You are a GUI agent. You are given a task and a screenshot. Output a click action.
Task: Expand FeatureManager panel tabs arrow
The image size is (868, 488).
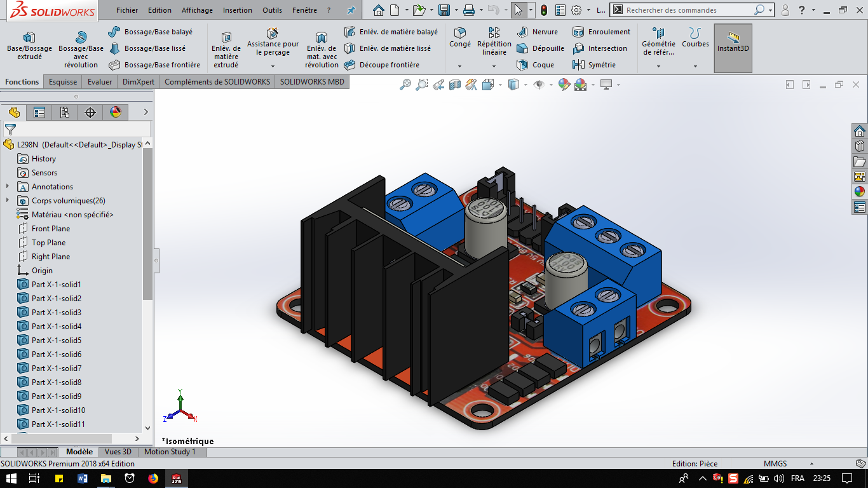[146, 112]
